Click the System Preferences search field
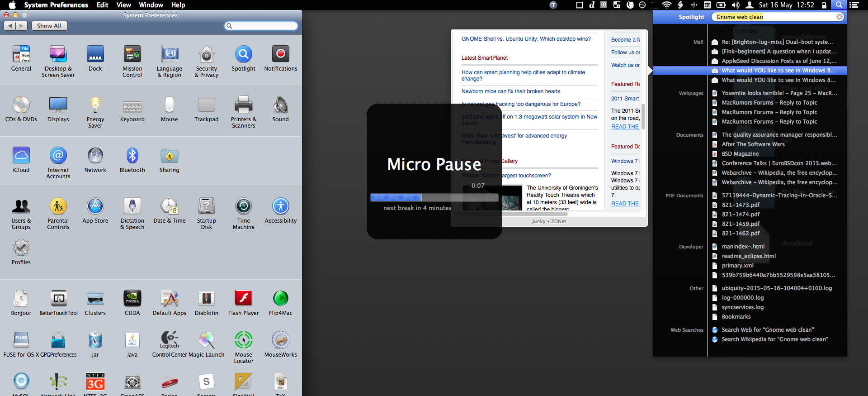Viewport: 868px width, 396px height. (261, 26)
